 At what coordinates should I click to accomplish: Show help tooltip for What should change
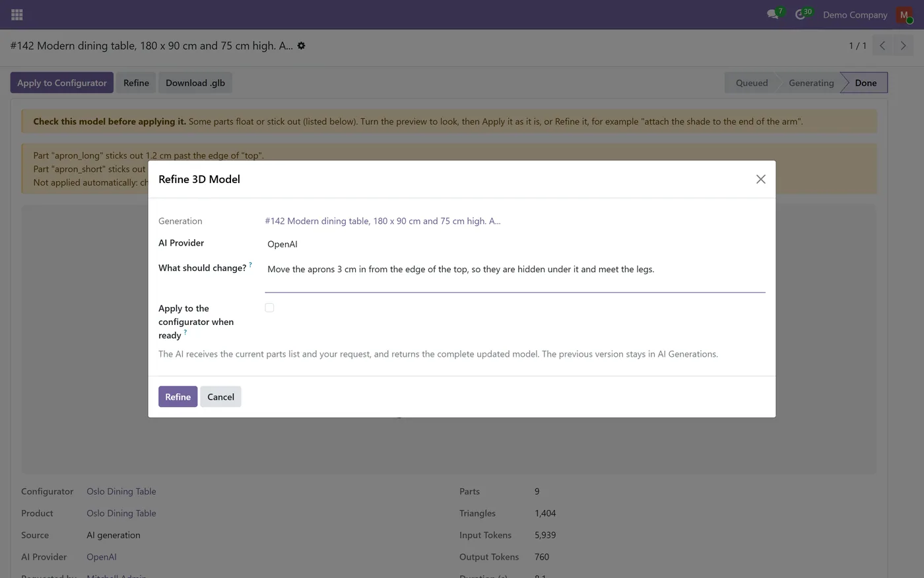point(250,265)
